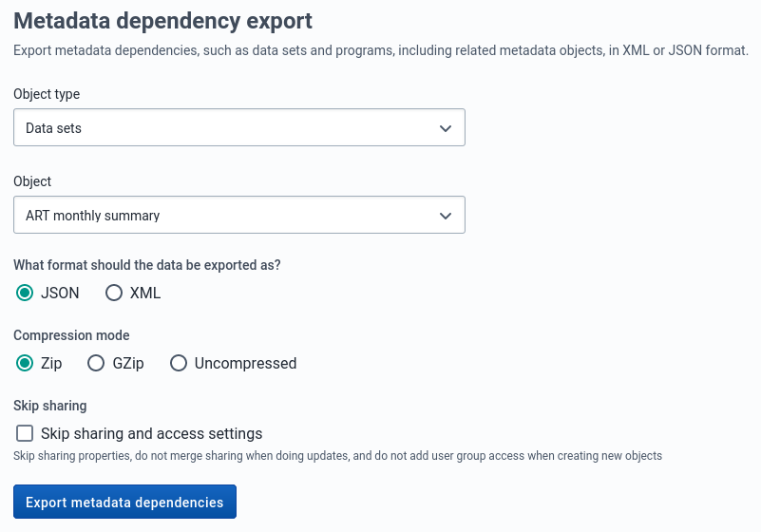Open the Object type dropdown
The height and width of the screenshot is (532, 761).
point(238,127)
